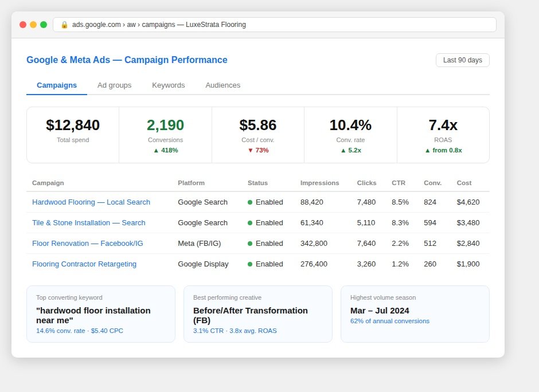539x392 pixels.
Task: Open Hardwood Flooring — Local Search campaign
Action: click(x=91, y=202)
